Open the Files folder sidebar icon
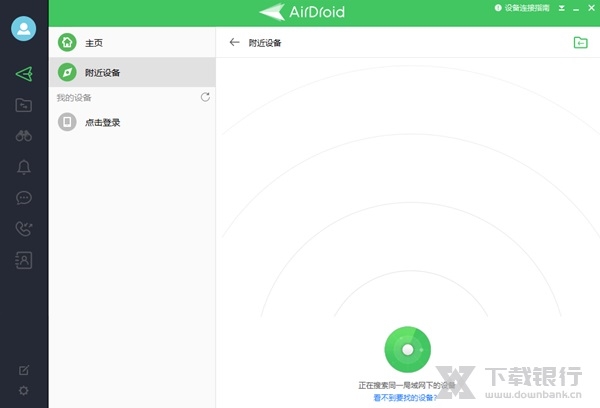600x408 pixels. [x=24, y=105]
